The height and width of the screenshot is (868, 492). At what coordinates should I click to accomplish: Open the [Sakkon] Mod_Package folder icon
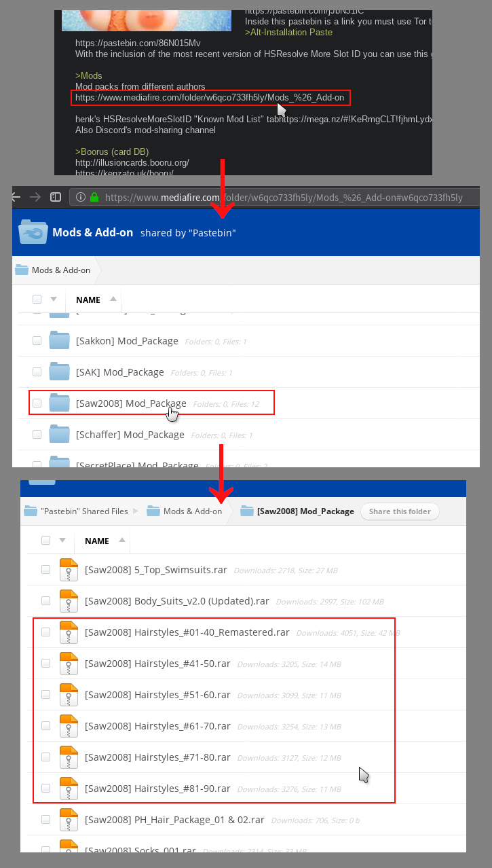pyautogui.click(x=60, y=340)
